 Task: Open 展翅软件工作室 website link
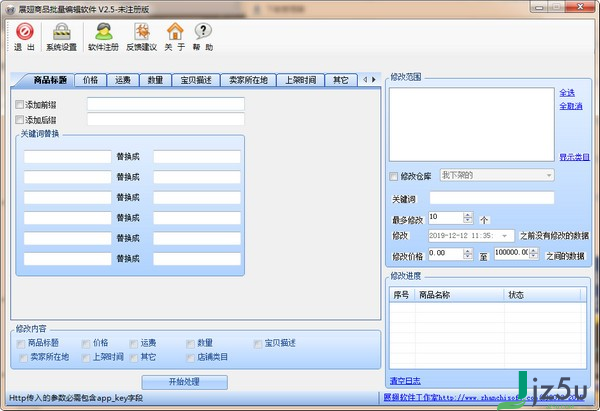click(x=482, y=398)
